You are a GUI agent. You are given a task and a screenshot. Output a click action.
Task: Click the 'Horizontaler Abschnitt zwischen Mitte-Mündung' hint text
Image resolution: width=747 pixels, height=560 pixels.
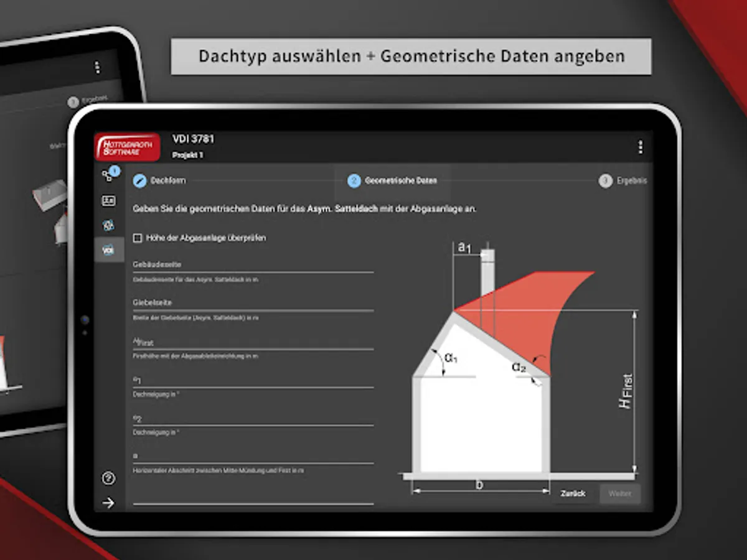(x=218, y=471)
